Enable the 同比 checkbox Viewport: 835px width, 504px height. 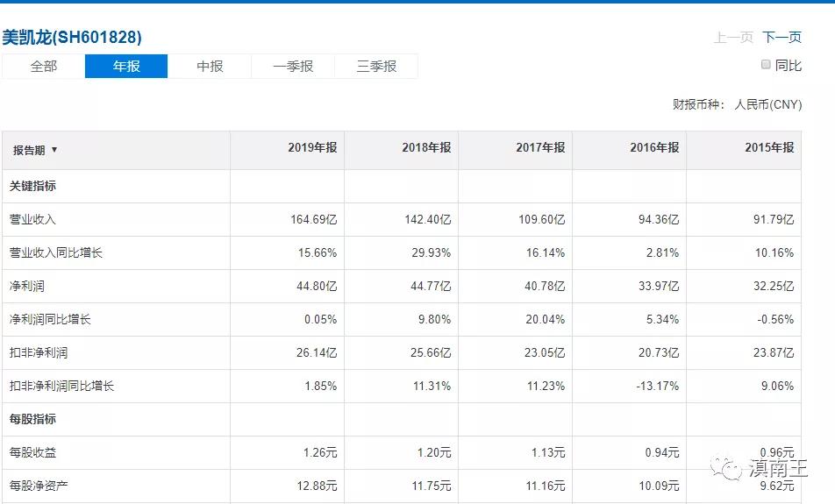click(x=766, y=64)
